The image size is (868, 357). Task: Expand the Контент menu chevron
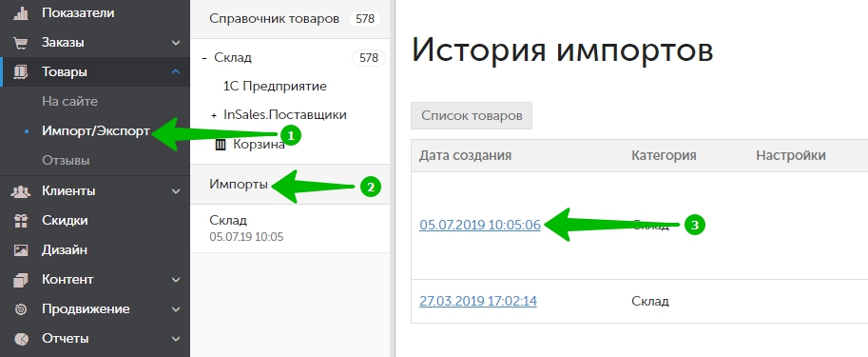point(176,280)
